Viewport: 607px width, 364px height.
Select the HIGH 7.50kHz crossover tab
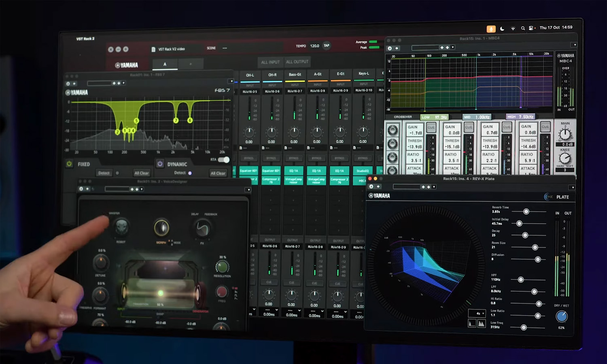point(520,116)
